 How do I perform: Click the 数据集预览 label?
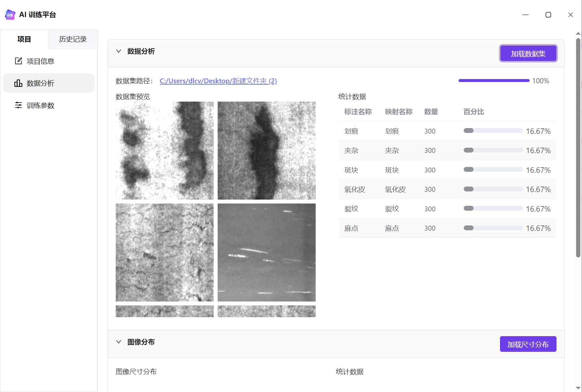tap(133, 97)
